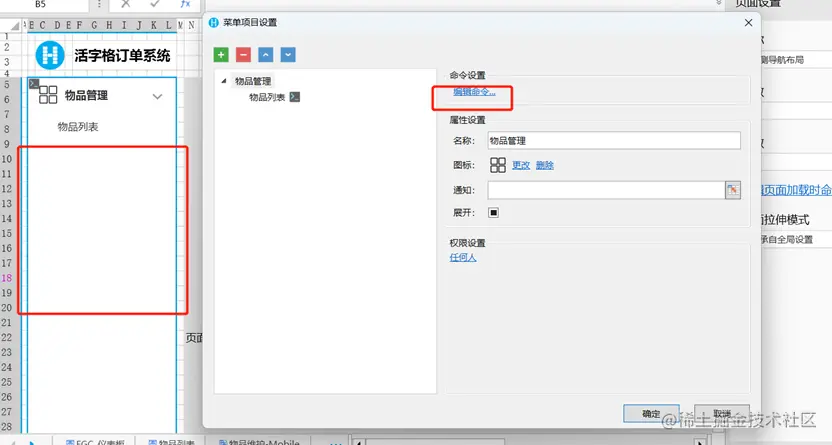Click the four-squares icon preview beside 图标
Screen dimensions: 832x445
point(498,165)
